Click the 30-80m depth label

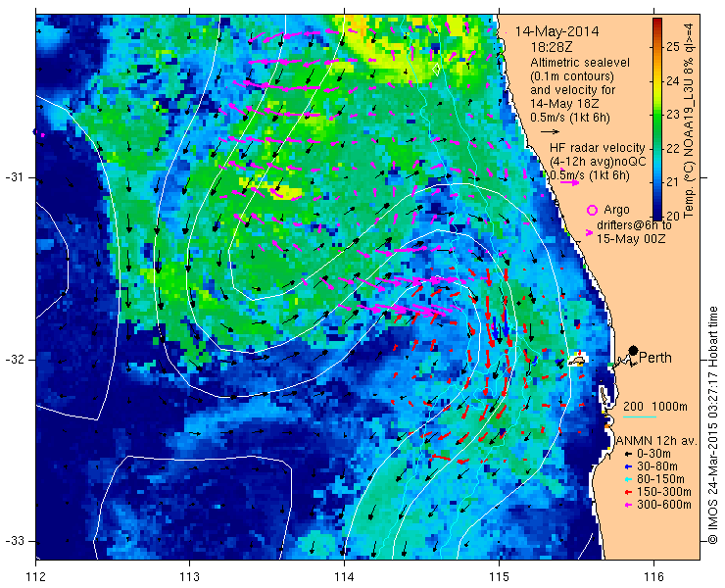click(657, 466)
